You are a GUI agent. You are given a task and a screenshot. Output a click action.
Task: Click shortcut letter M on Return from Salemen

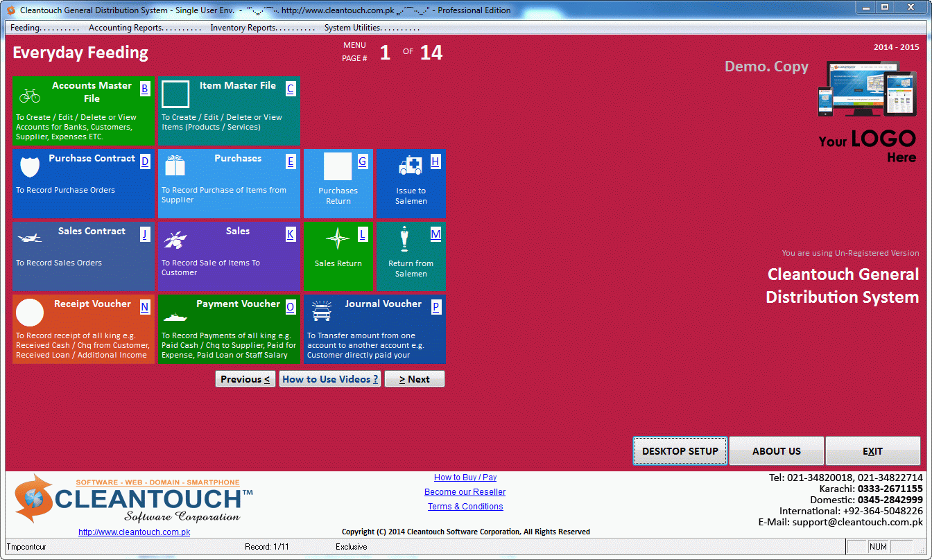point(435,234)
